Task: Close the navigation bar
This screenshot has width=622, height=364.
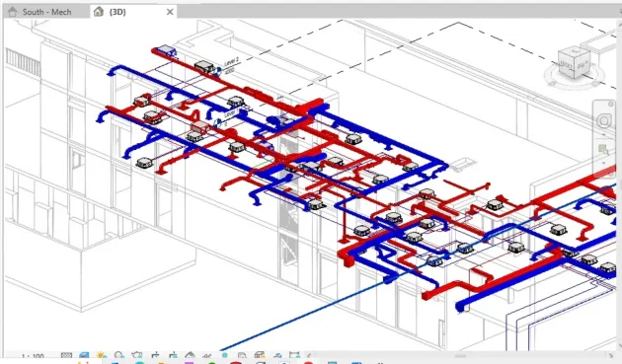Action: click(x=610, y=105)
